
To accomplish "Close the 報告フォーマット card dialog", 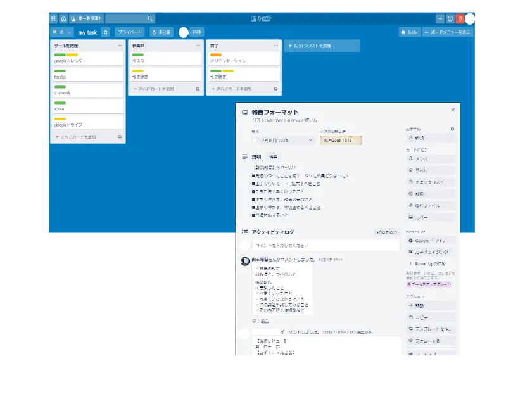I will (453, 110).
